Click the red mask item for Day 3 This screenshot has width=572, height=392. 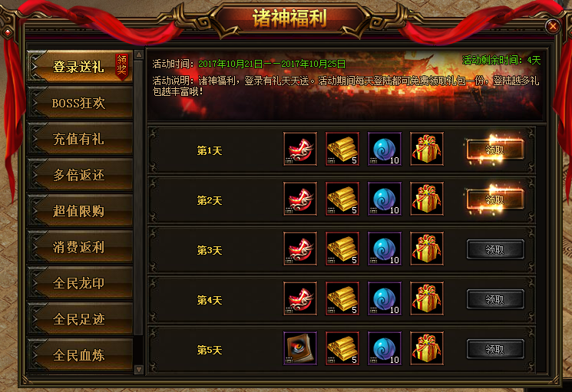pos(300,249)
